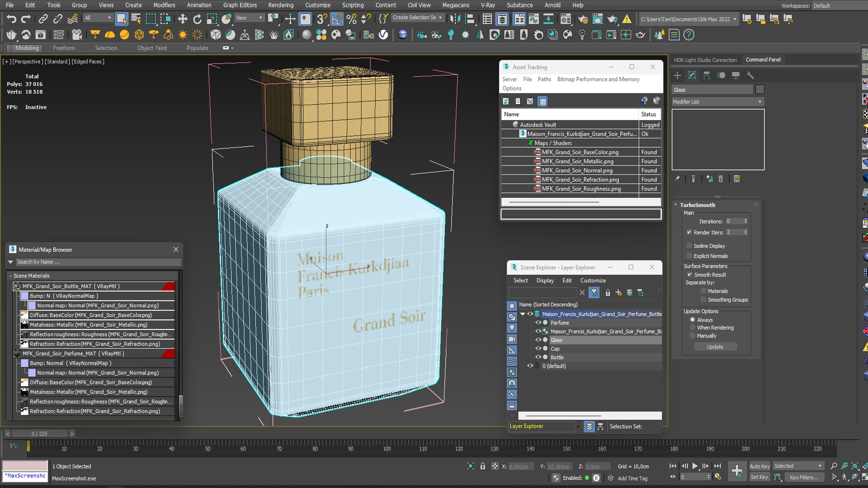Click the time slider showing 0 / 225
868x488 pixels.
39,434
